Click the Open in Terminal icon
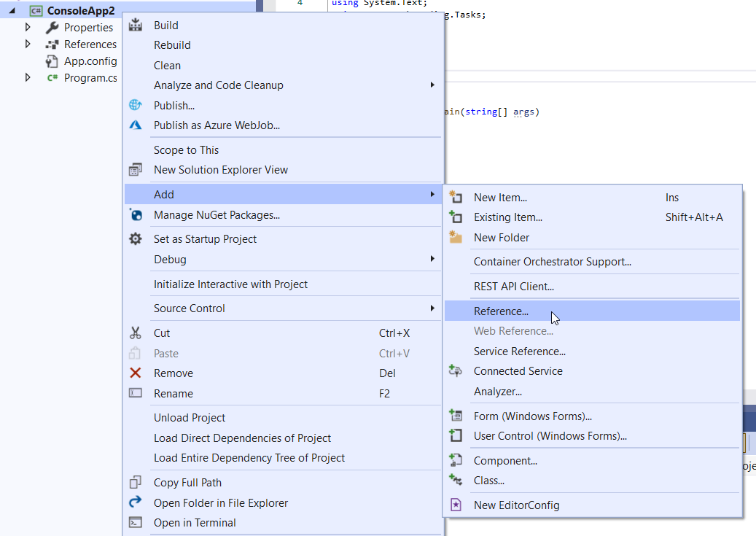This screenshot has width=756, height=536. click(x=135, y=522)
